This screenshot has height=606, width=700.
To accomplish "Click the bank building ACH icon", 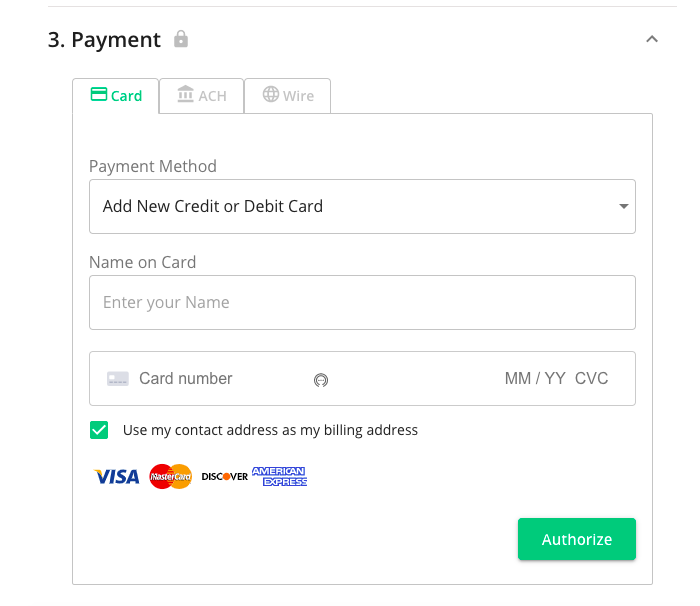I will (185, 94).
